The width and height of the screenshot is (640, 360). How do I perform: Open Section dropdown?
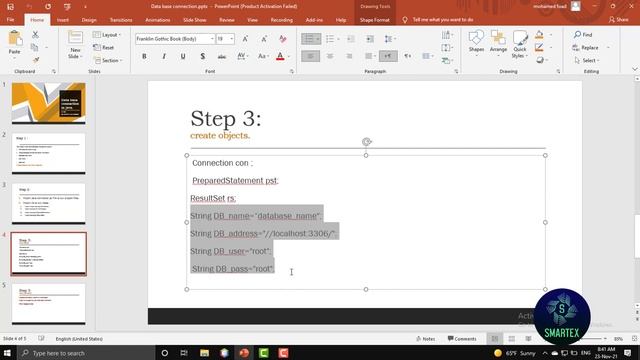coord(108,60)
